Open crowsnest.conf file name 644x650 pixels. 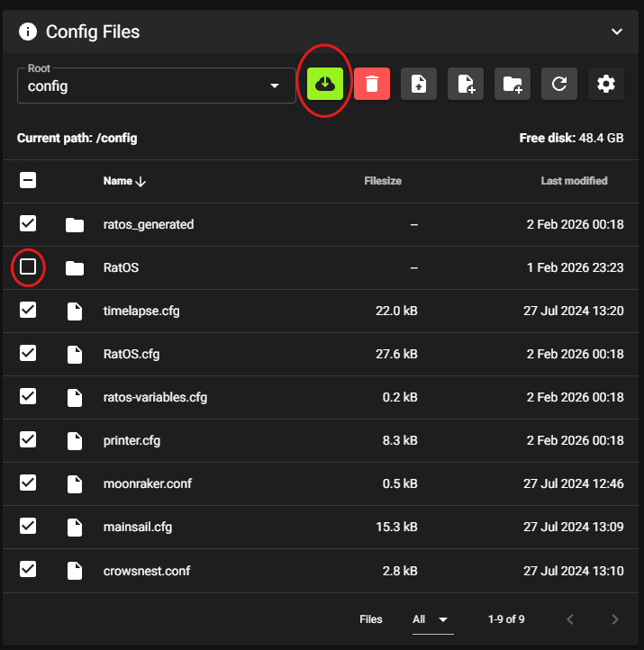[147, 571]
